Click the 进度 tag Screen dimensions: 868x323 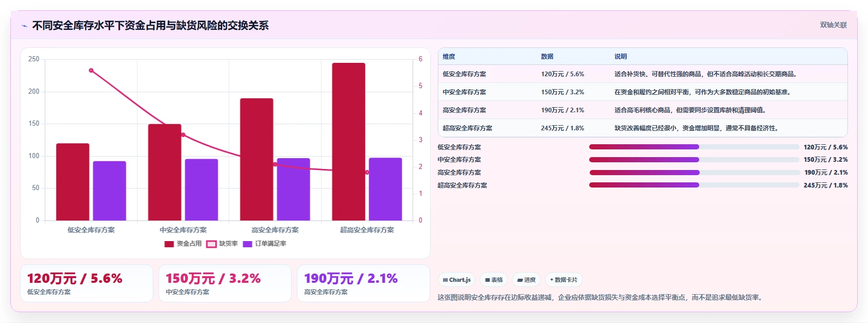coord(526,280)
